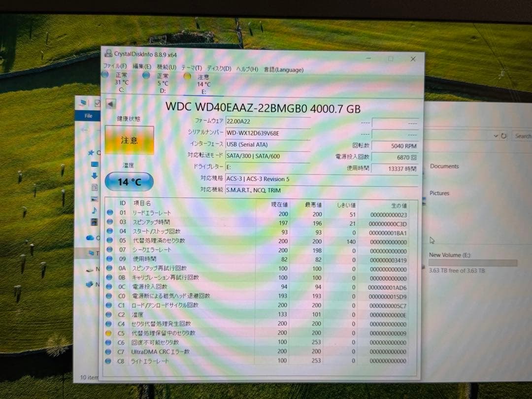This screenshot has height=399, width=532.
Task: Click the New Volume (E:) capacity bar
Action: tap(472, 263)
